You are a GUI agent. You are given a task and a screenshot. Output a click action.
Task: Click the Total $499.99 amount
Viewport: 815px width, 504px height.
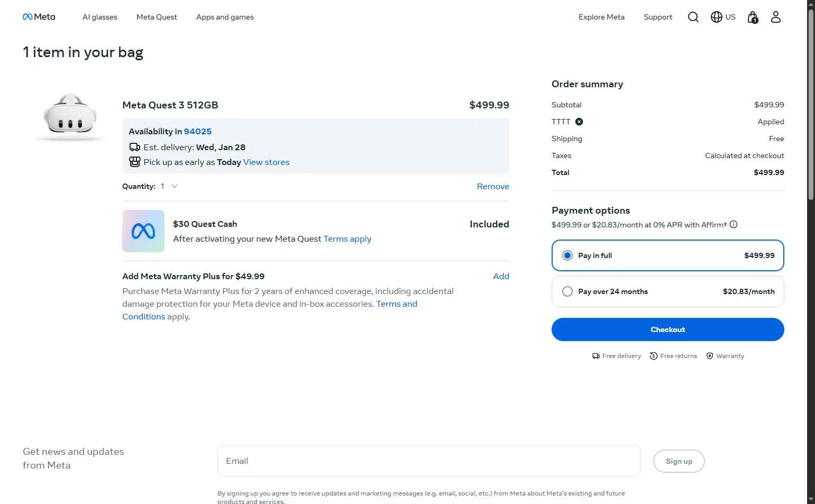click(768, 172)
